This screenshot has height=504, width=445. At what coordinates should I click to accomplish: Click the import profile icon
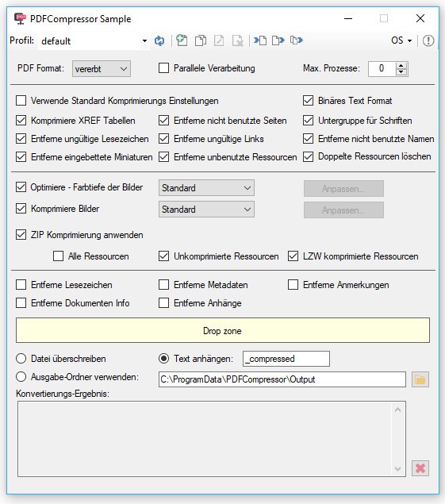tap(260, 40)
